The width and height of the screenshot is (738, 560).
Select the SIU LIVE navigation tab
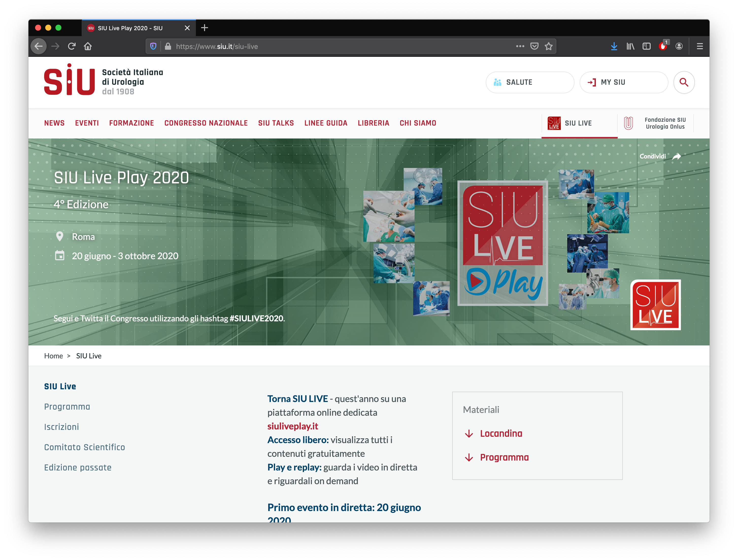tap(579, 123)
